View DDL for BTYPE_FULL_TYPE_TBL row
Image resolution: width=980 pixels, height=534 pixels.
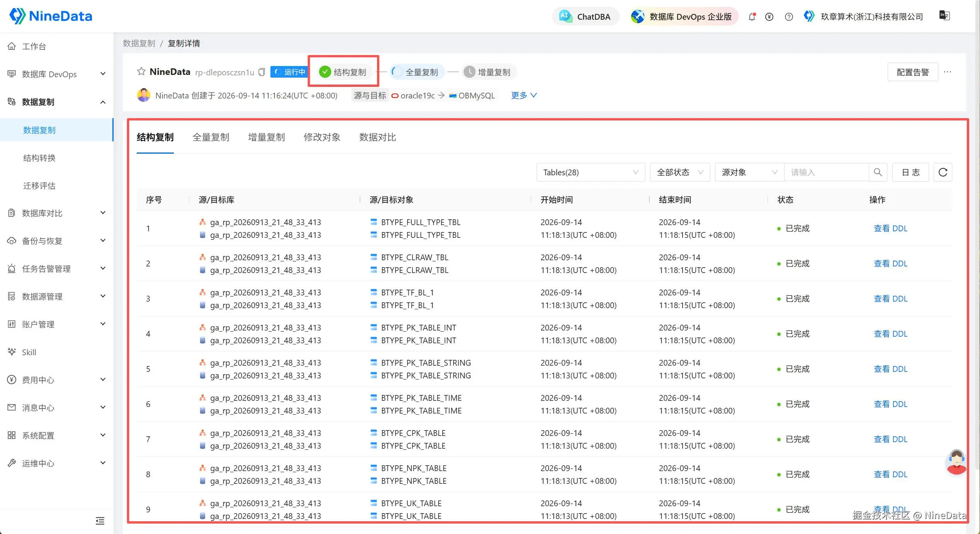[x=890, y=229]
